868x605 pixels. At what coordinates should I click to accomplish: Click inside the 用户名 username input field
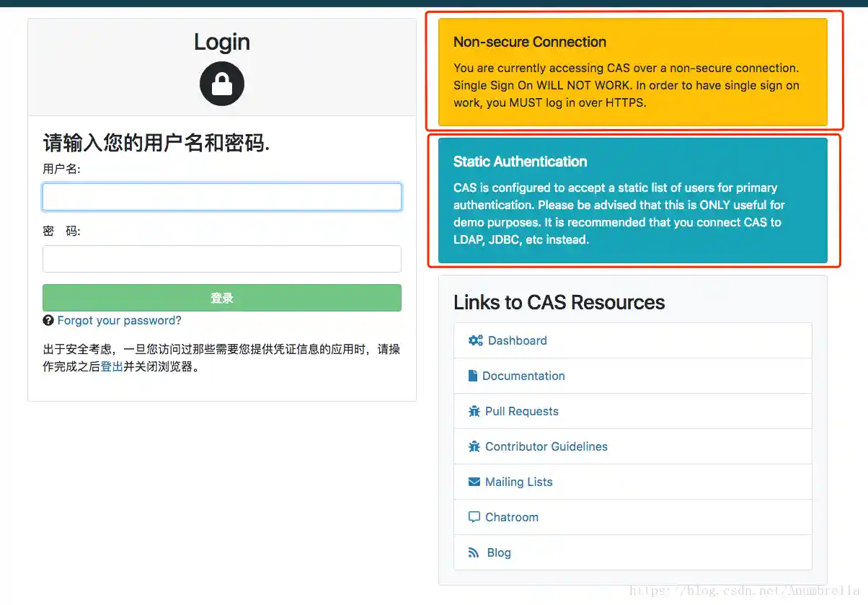(221, 196)
